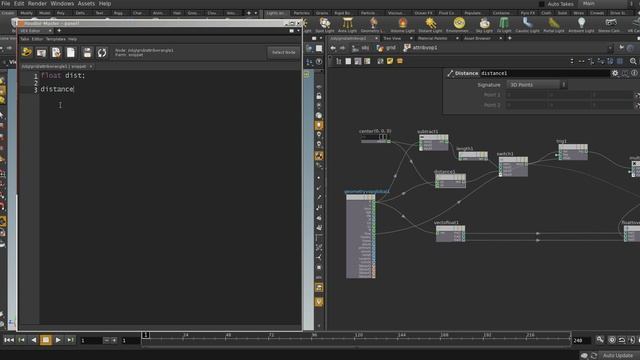Switch to the Asset Browser tab
The width and height of the screenshot is (640, 360).
click(477, 38)
